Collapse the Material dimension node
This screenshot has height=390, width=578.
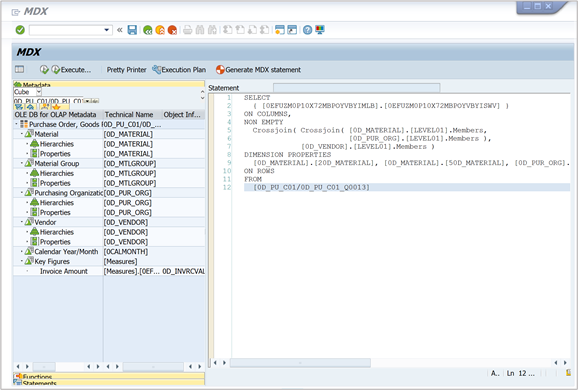pos(22,134)
